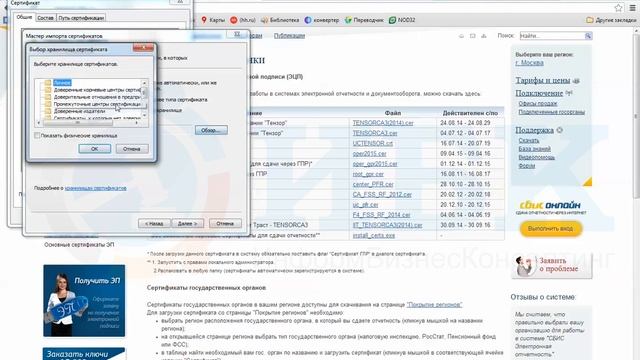
Task: Open Видеопомощь link
Action: pyautogui.click(x=536, y=157)
